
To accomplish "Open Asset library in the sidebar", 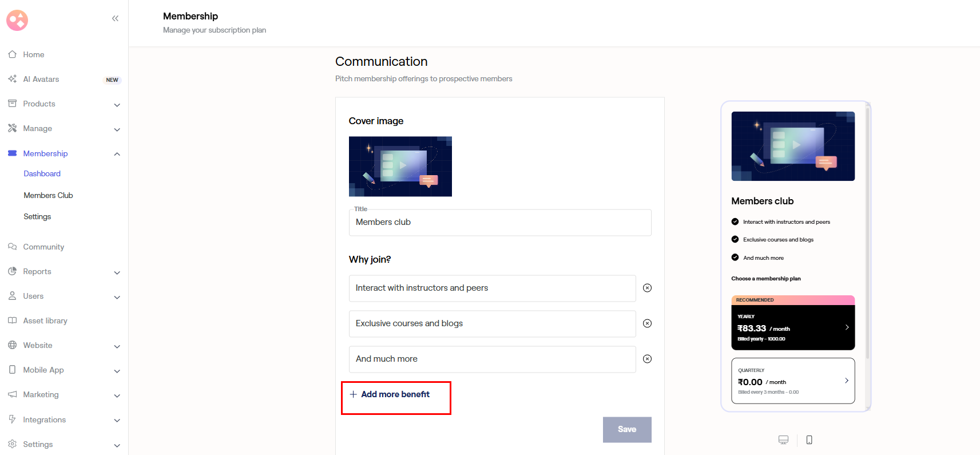I will coord(45,321).
